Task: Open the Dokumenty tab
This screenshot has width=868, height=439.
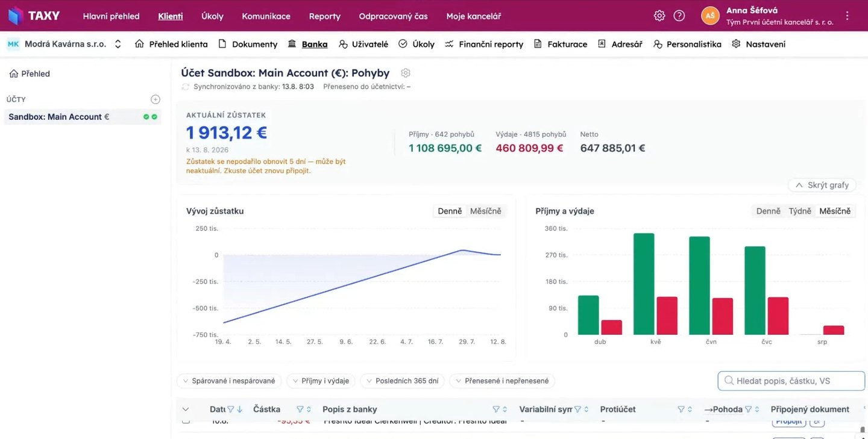Action: [x=248, y=44]
